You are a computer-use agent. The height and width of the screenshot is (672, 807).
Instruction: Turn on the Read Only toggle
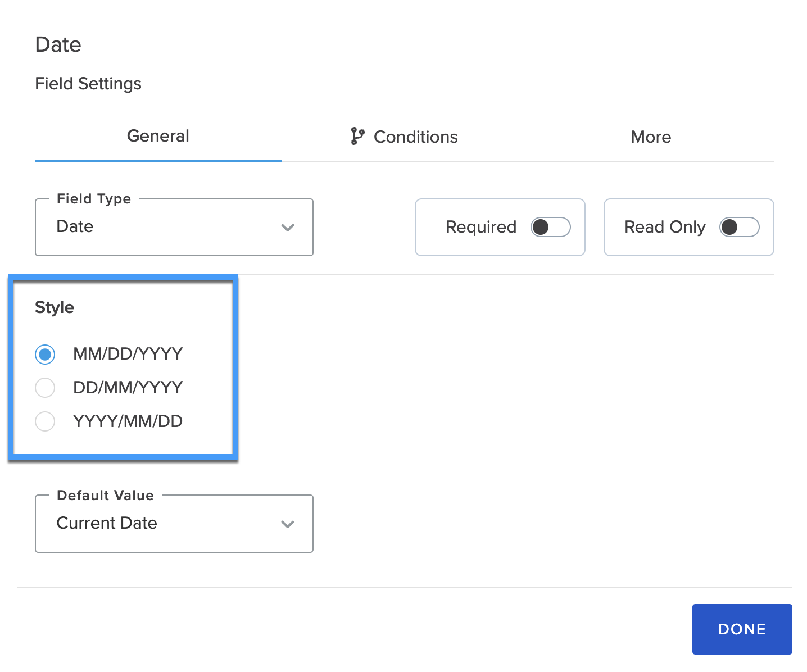click(x=738, y=227)
